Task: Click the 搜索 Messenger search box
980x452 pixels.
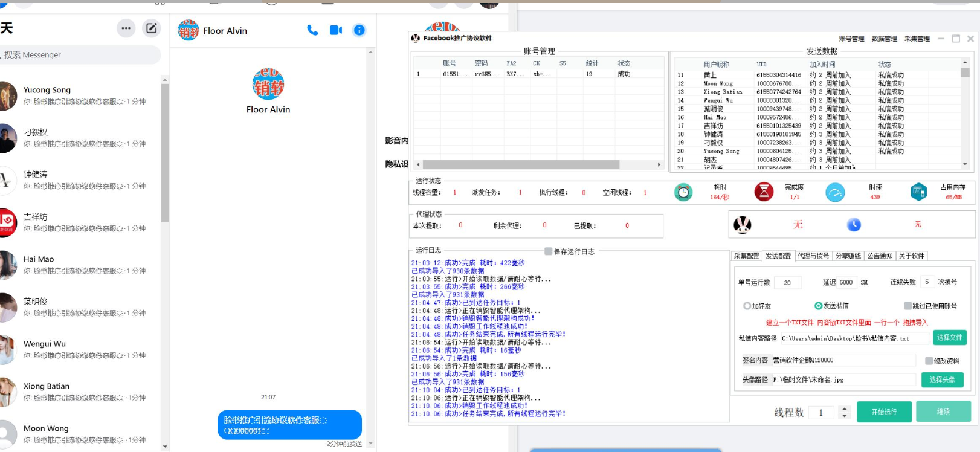Action: pos(80,55)
